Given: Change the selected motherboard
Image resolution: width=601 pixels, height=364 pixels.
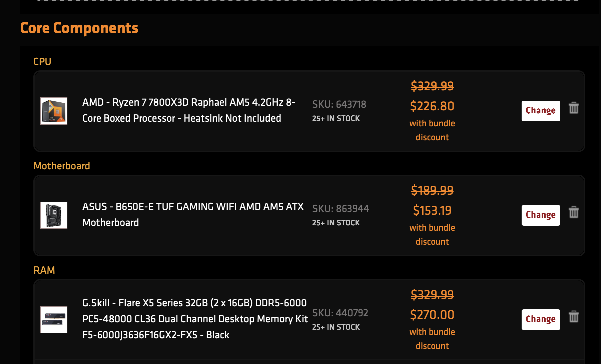Looking at the screenshot, I should click(541, 215).
